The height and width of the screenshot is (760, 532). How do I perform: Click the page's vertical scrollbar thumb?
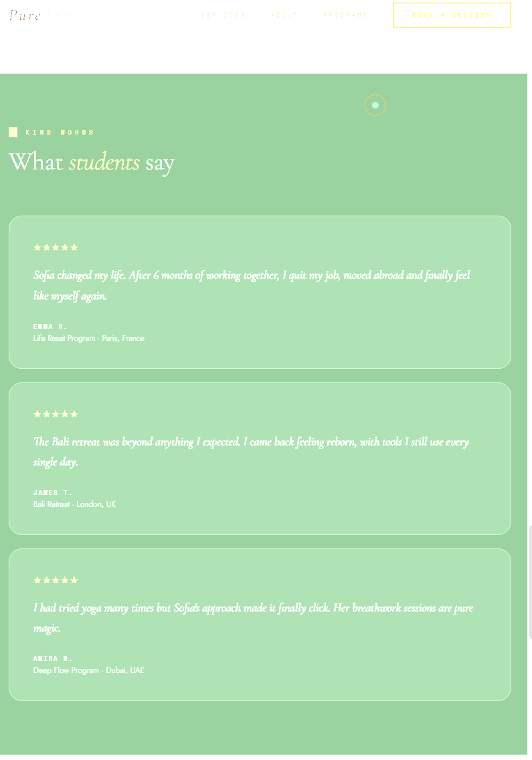529,582
